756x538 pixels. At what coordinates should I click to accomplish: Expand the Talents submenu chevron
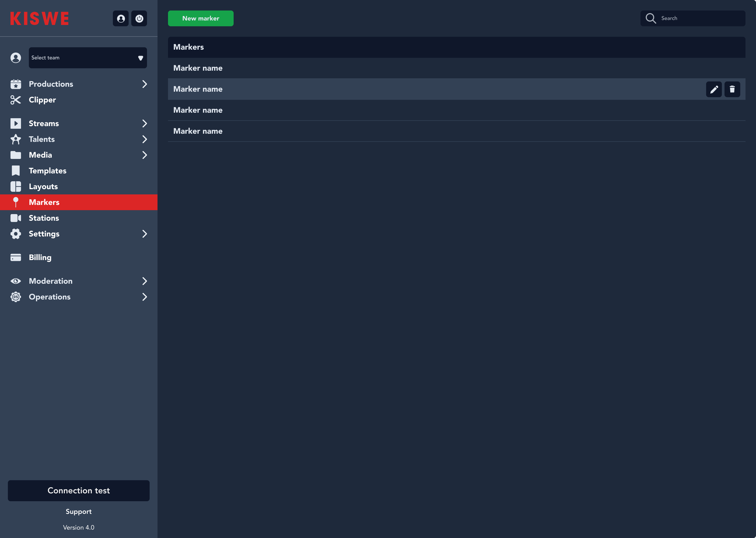tap(144, 139)
